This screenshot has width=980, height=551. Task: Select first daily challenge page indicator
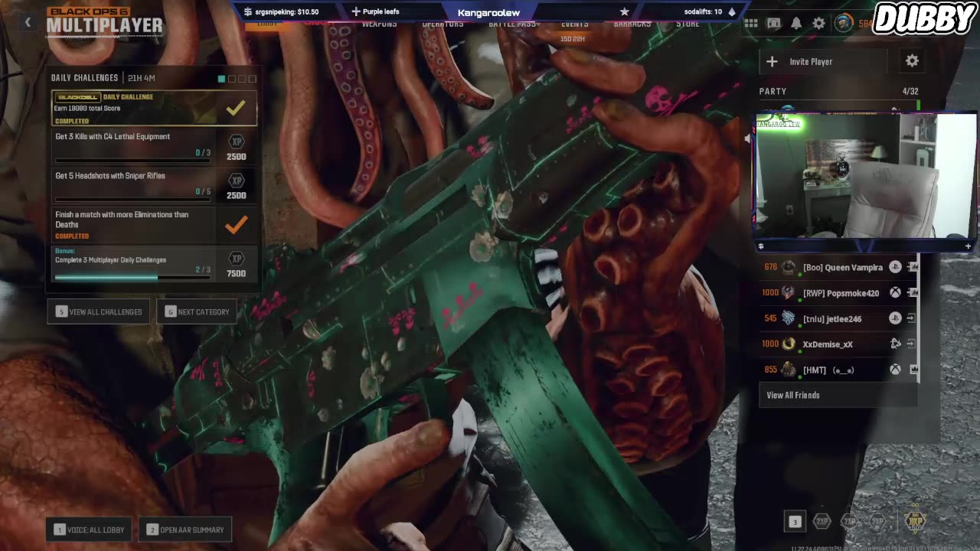click(x=221, y=78)
